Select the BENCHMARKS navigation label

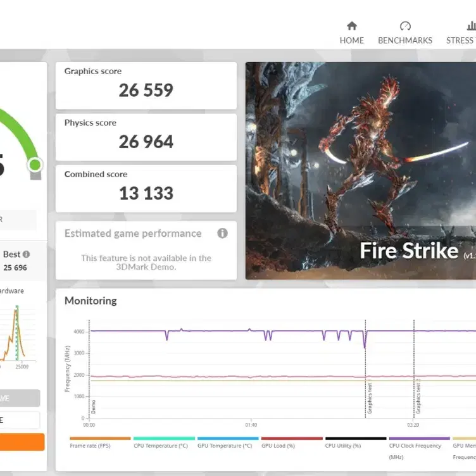coord(405,41)
